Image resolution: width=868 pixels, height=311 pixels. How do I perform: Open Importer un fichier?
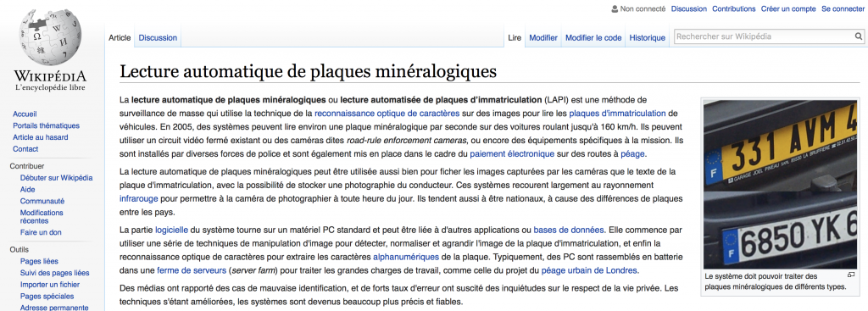point(50,285)
